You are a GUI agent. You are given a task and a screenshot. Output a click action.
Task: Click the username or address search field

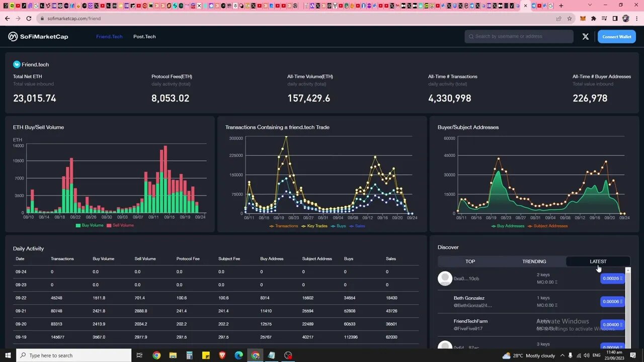(519, 37)
